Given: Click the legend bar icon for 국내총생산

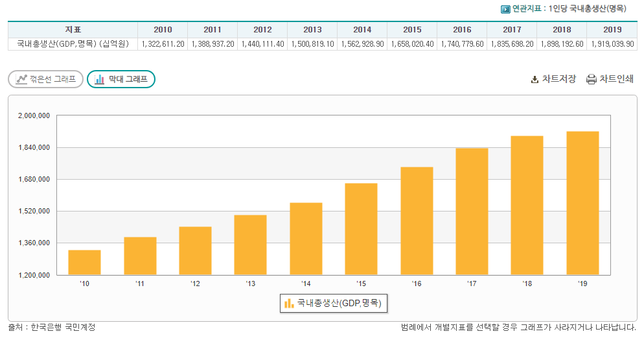Looking at the screenshot, I should (x=288, y=303).
